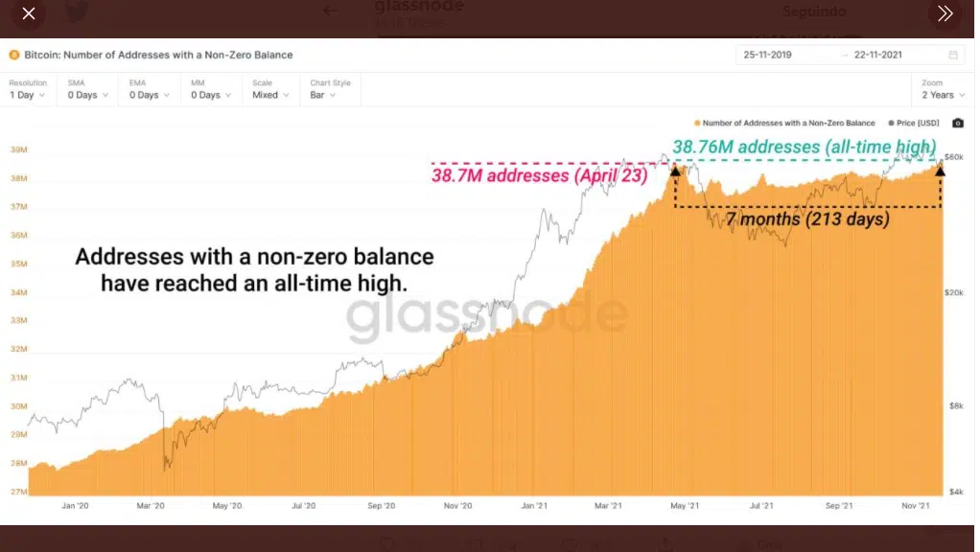This screenshot has height=552, width=980.
Task: Click the dimmed back arrow icon
Action: point(330,10)
